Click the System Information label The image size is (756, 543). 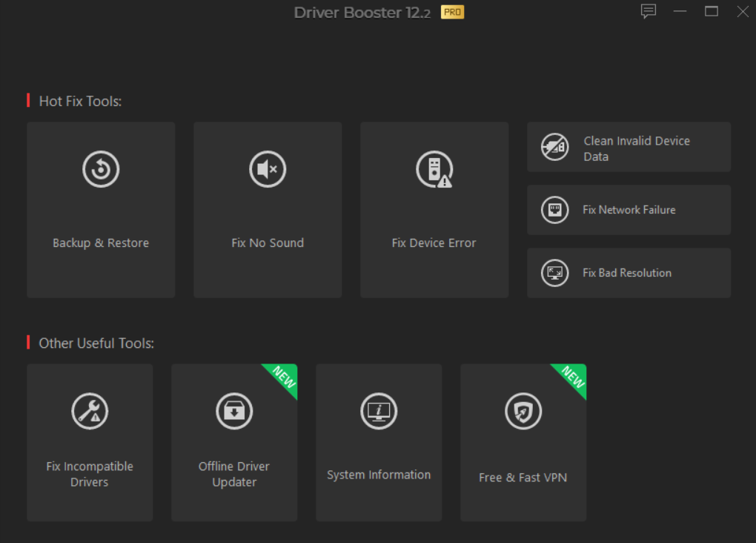379,475
